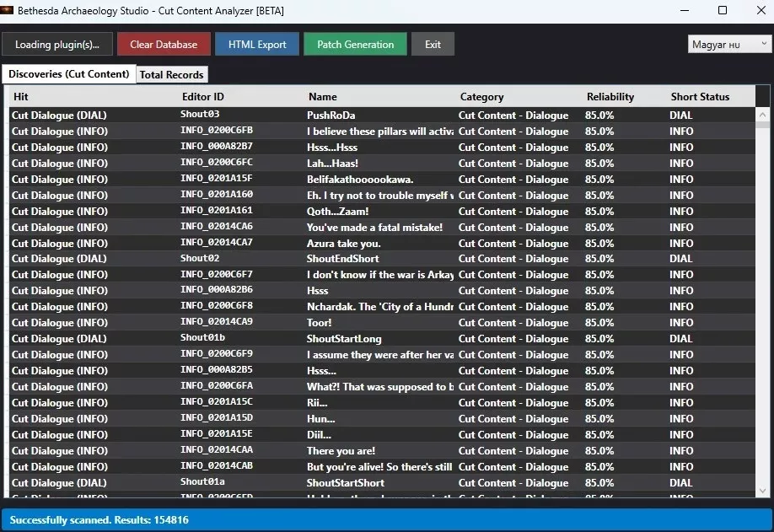This screenshot has width=774, height=532.
Task: Click the Exit button
Action: (x=433, y=45)
